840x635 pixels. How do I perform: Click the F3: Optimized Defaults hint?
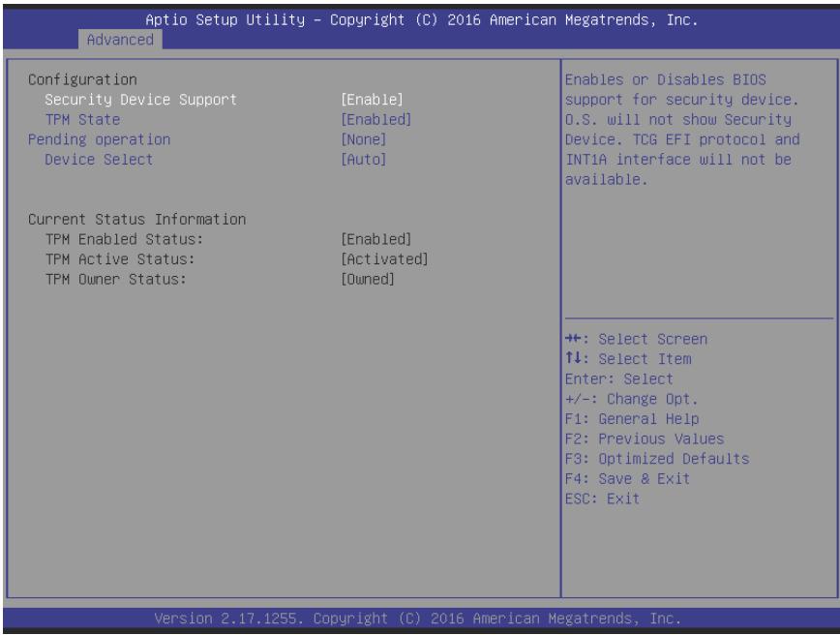click(x=657, y=459)
